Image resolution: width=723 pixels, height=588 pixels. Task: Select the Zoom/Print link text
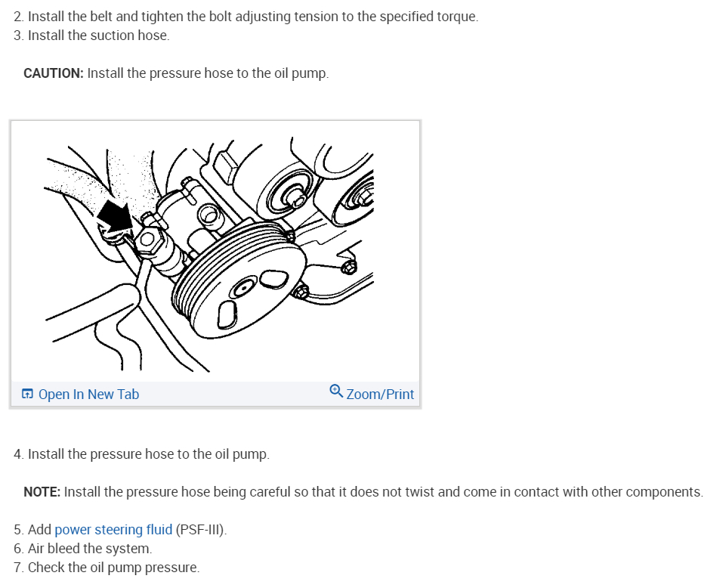pyautogui.click(x=380, y=395)
